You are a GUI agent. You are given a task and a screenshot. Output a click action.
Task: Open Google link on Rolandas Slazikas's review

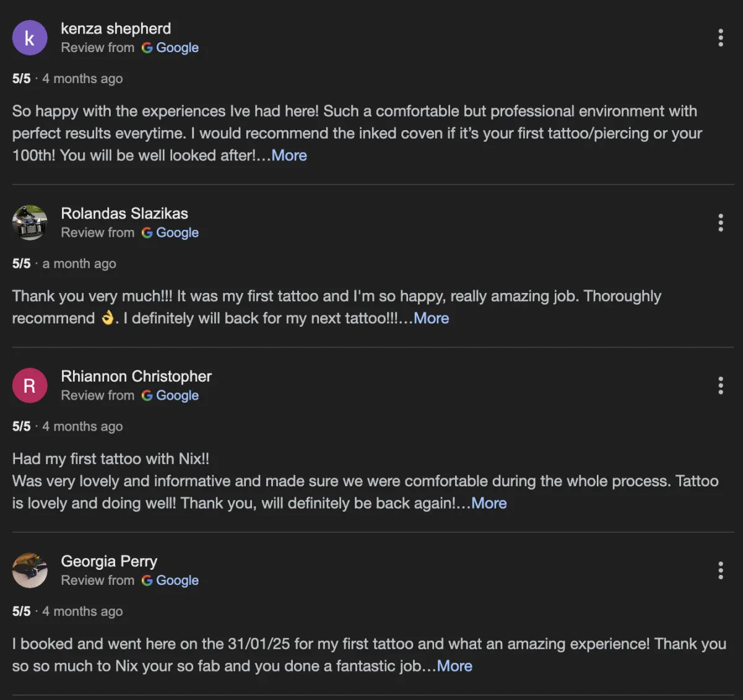coord(170,233)
